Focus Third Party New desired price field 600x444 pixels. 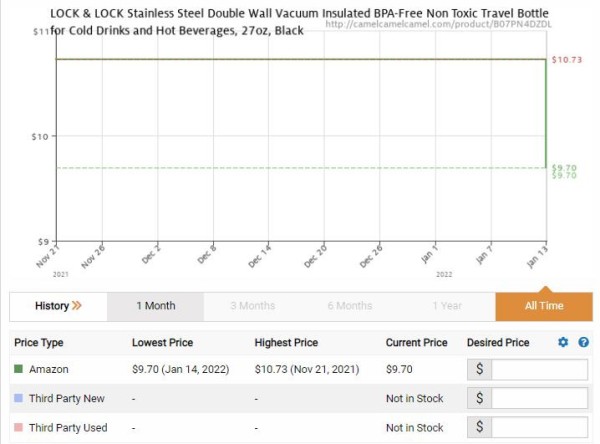(x=540, y=398)
